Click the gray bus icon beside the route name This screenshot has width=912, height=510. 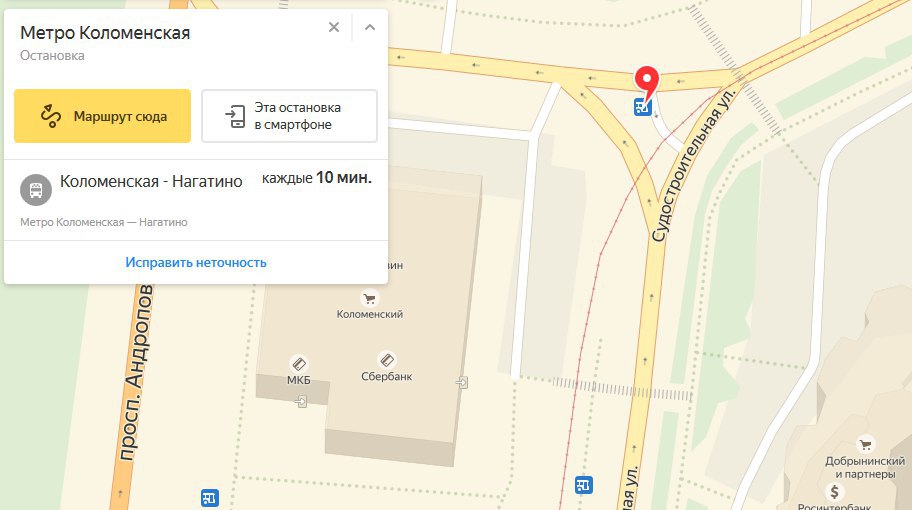pyautogui.click(x=36, y=190)
